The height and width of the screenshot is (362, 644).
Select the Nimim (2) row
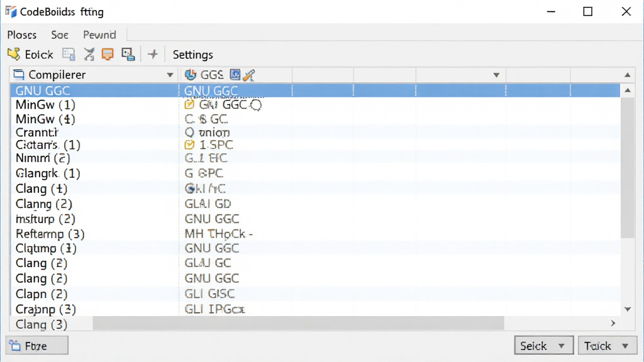click(315, 158)
